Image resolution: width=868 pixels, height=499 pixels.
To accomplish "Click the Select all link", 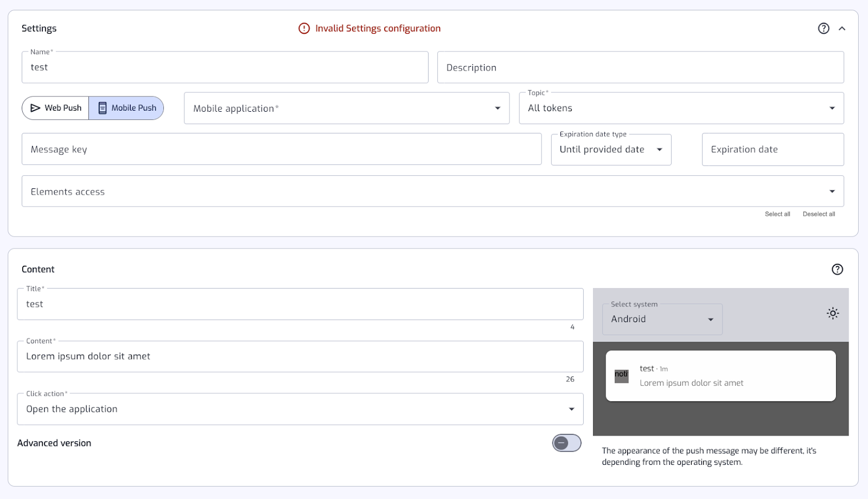I will (x=777, y=214).
